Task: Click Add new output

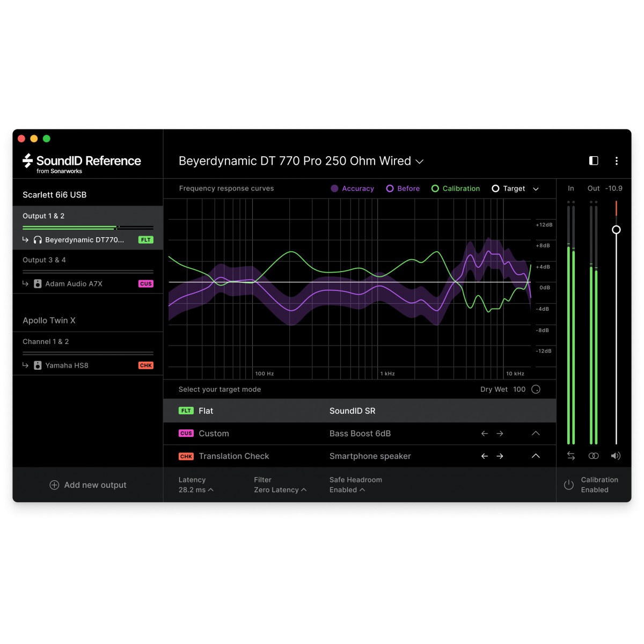Action: [x=87, y=485]
